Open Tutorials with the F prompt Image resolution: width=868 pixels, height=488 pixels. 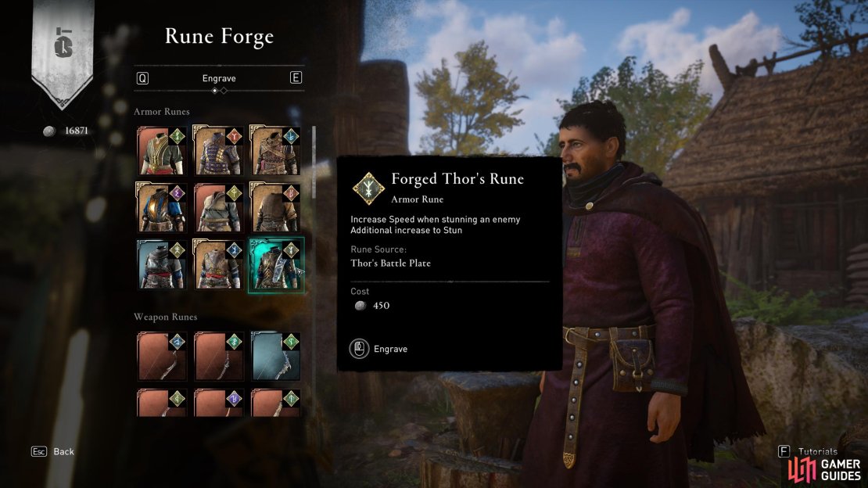point(809,451)
